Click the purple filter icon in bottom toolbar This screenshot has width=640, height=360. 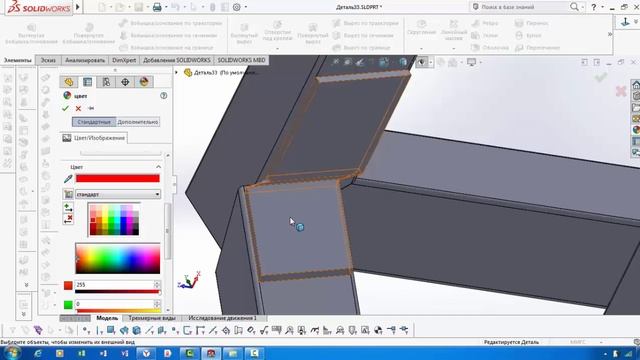[38, 330]
